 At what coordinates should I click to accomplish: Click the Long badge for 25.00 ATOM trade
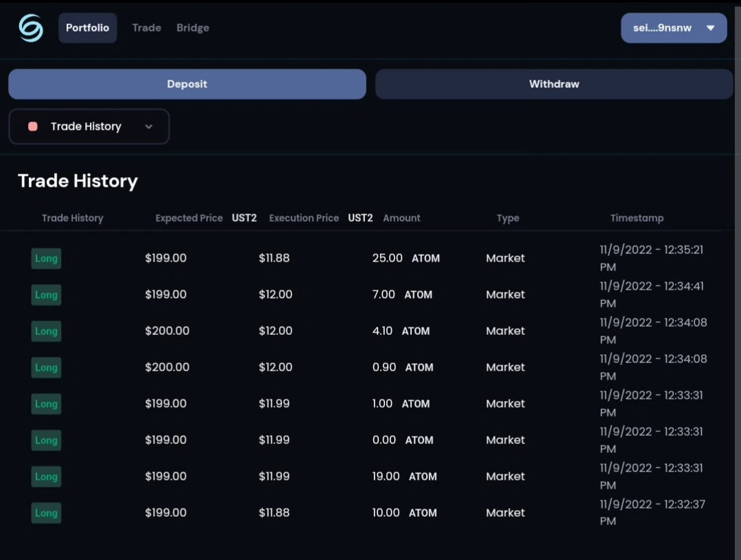46,259
